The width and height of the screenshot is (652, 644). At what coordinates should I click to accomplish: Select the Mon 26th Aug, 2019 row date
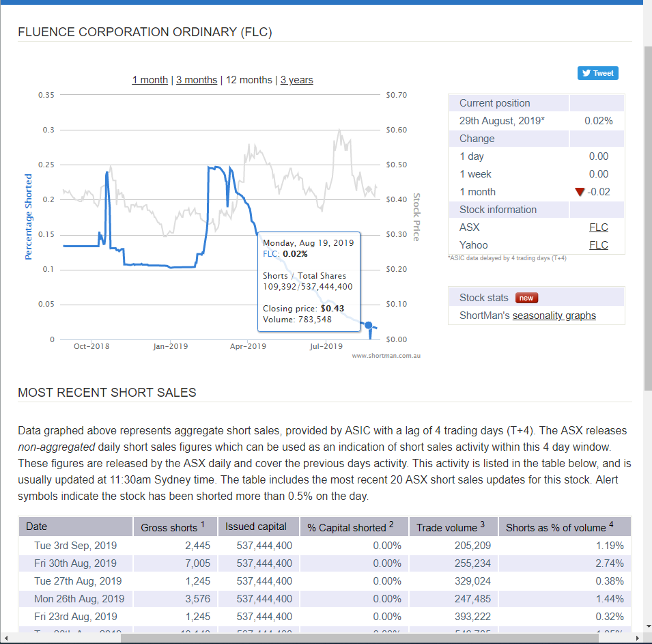coord(79,599)
